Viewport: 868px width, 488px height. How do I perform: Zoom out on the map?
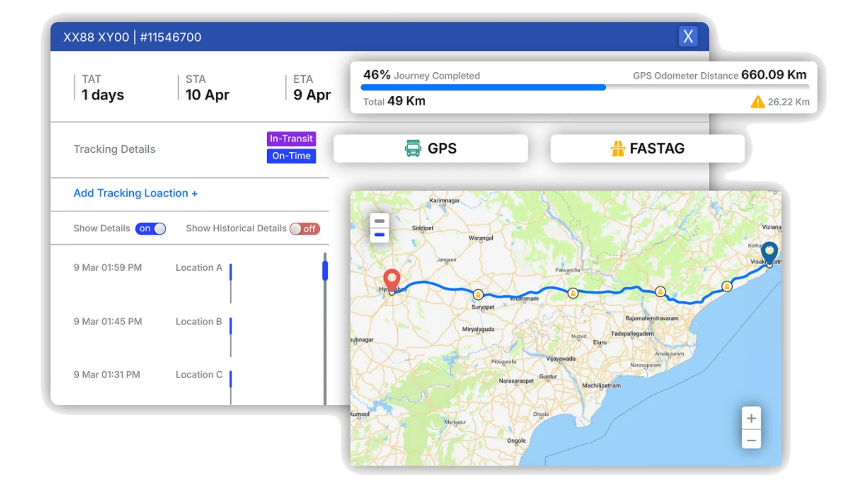(751, 440)
